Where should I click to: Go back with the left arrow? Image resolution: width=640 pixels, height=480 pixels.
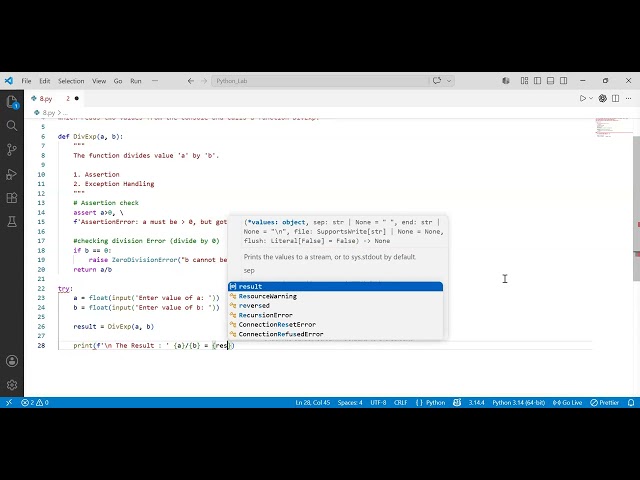tap(191, 81)
